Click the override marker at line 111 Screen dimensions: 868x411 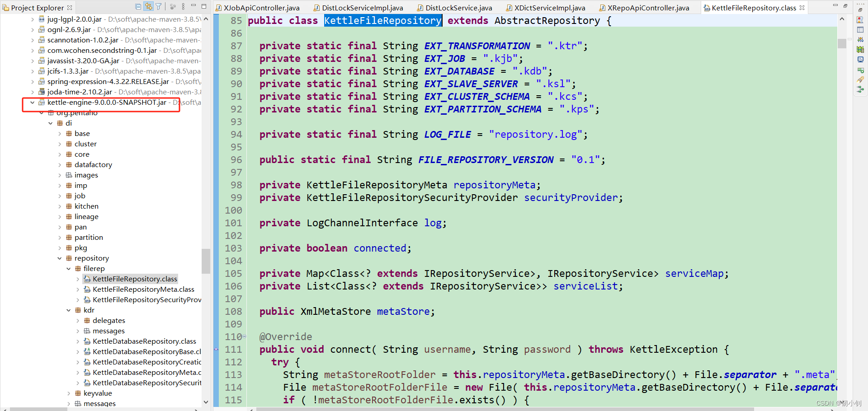(x=216, y=350)
